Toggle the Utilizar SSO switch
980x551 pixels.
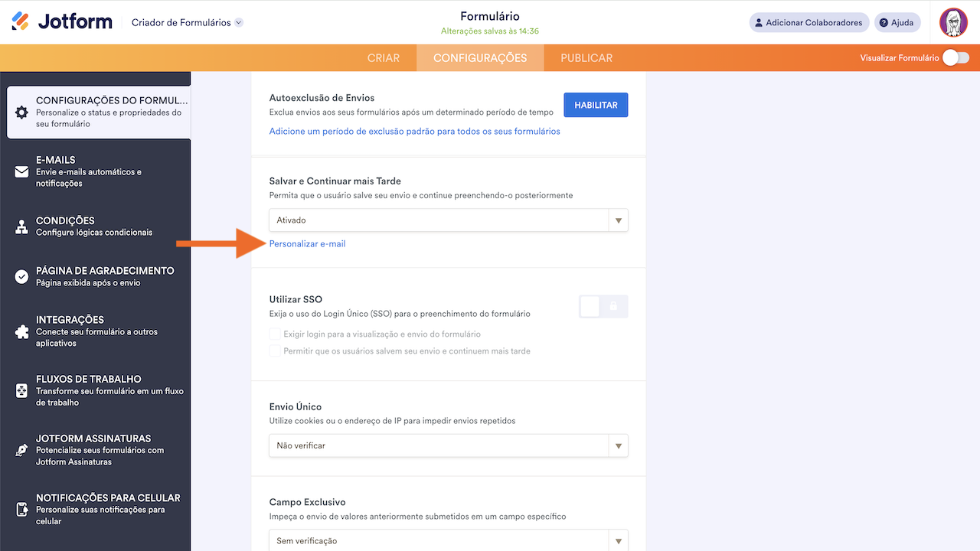(603, 307)
